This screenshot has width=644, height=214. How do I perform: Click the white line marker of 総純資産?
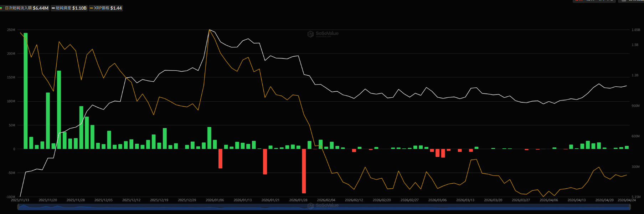click(53, 8)
